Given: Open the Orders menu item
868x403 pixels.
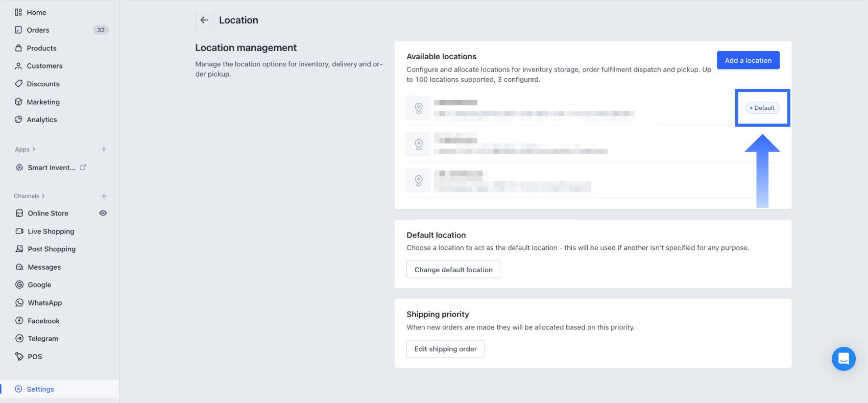Looking at the screenshot, I should point(38,30).
